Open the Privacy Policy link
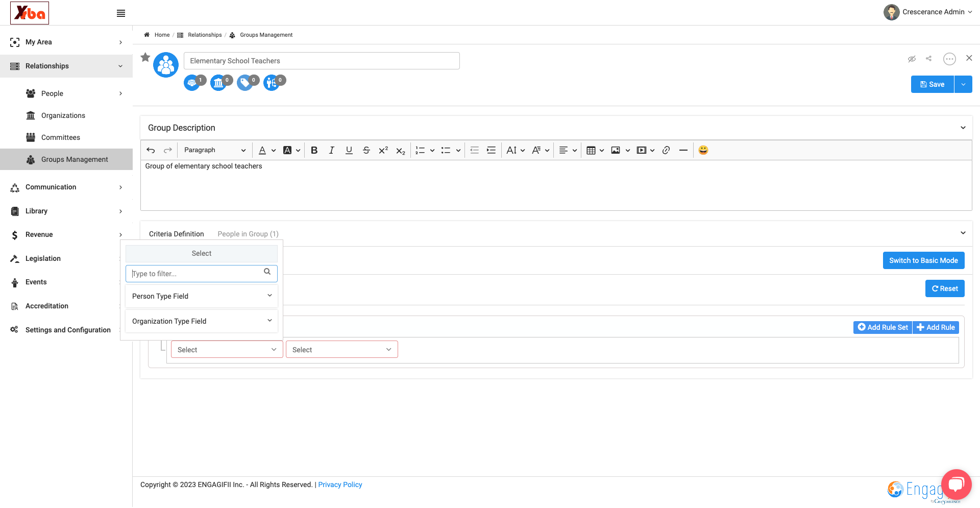Viewport: 980px width, 508px height. coord(340,485)
